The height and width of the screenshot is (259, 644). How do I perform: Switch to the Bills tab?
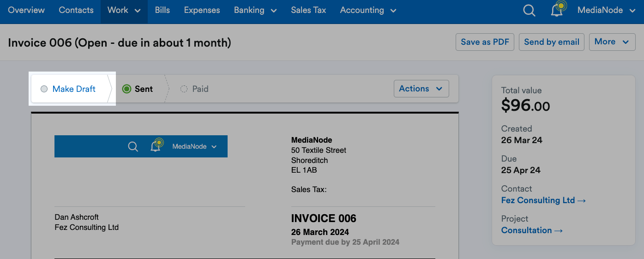163,10
